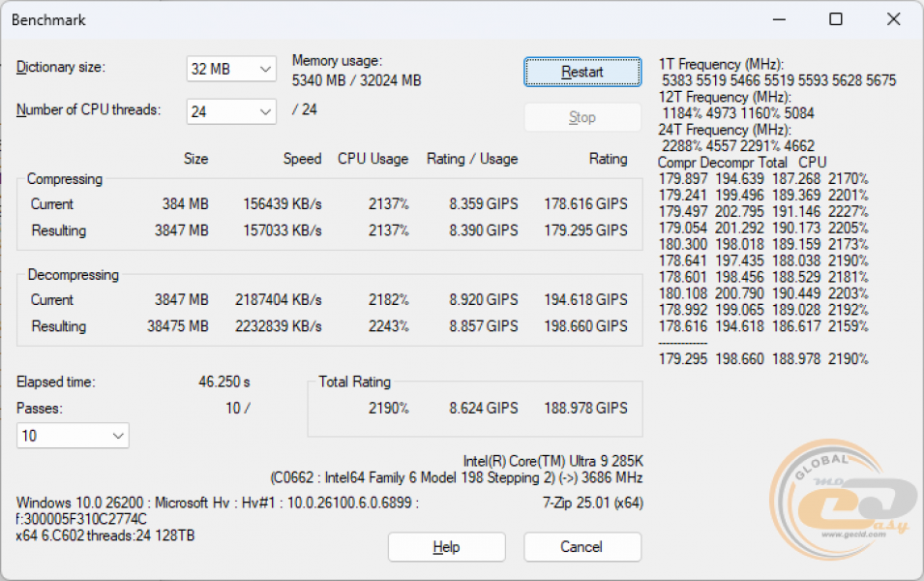Expand the Passes combo box arrow
The width and height of the screenshot is (924, 581).
click(x=117, y=436)
